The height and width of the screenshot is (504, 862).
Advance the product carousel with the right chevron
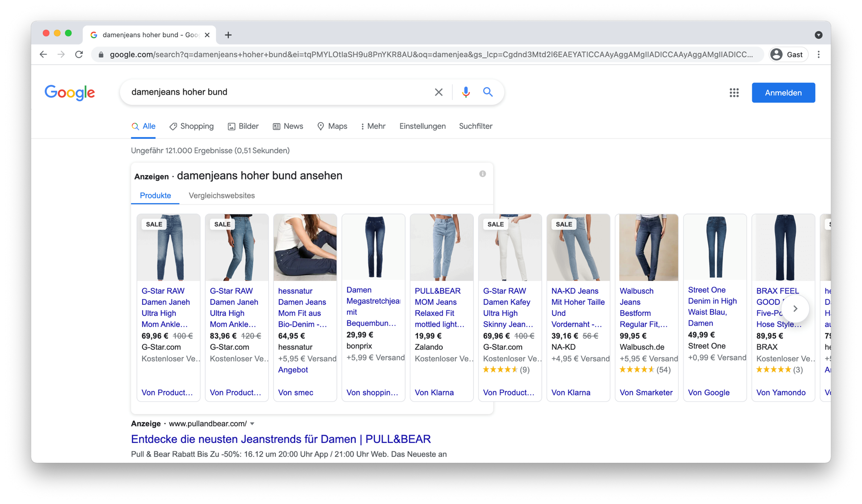[x=795, y=309]
